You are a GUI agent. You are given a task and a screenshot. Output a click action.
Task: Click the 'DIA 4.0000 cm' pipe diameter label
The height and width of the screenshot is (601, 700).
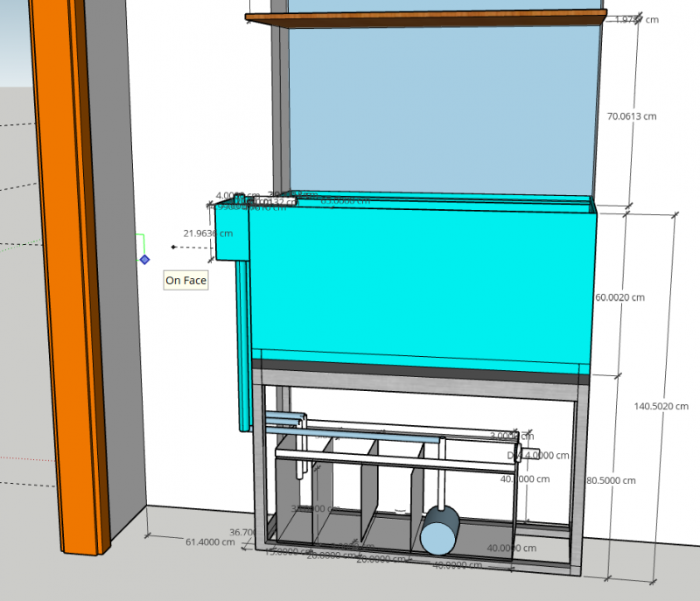tap(538, 456)
